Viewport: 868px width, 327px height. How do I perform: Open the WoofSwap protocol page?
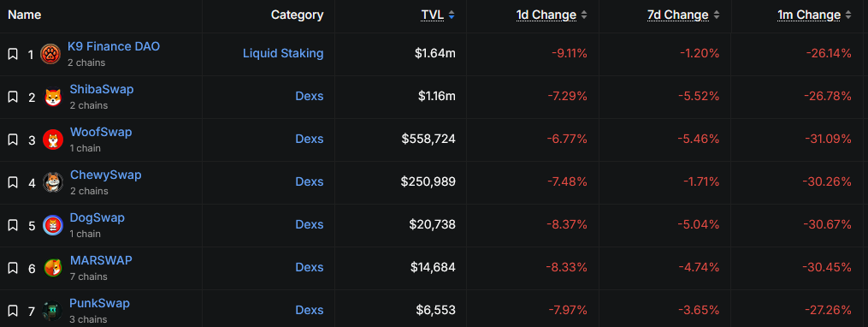tap(101, 133)
